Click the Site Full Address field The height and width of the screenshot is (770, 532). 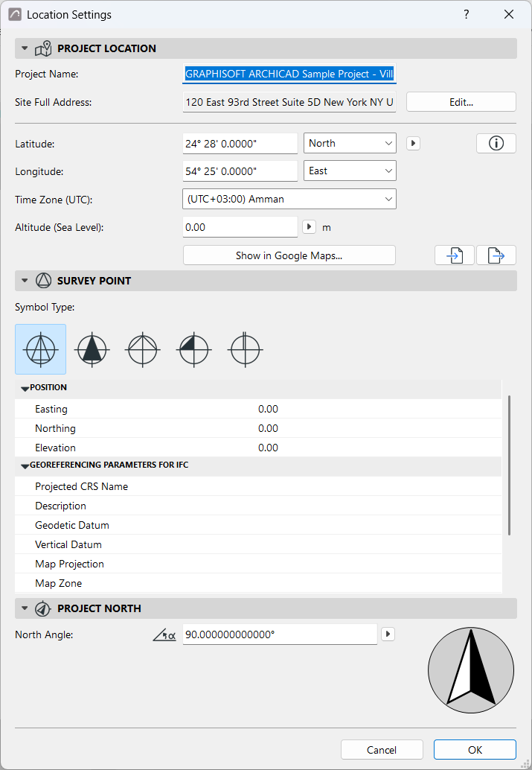tap(289, 102)
